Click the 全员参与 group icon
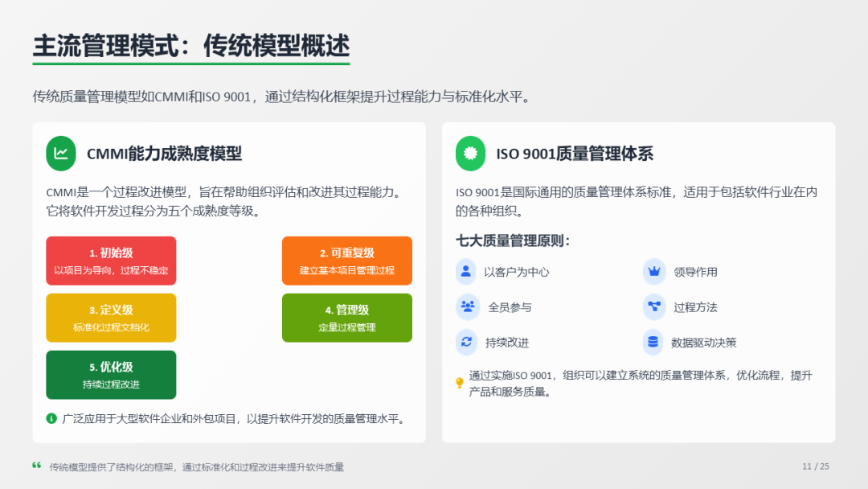 pos(466,306)
